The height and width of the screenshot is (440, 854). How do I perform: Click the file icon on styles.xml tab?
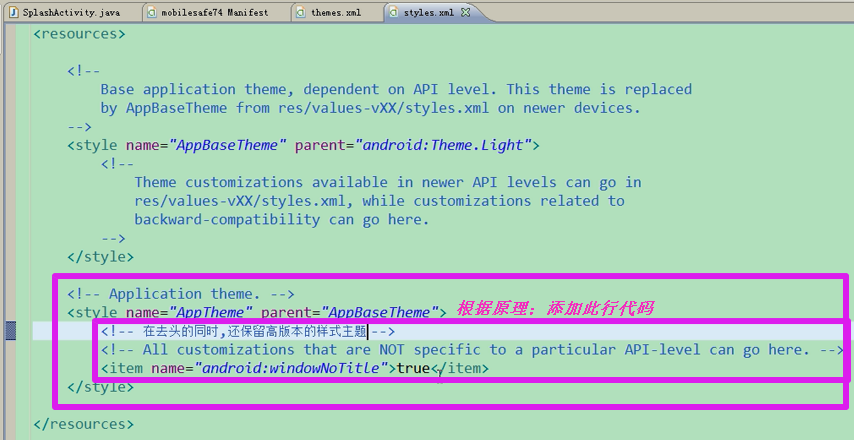coord(394,12)
